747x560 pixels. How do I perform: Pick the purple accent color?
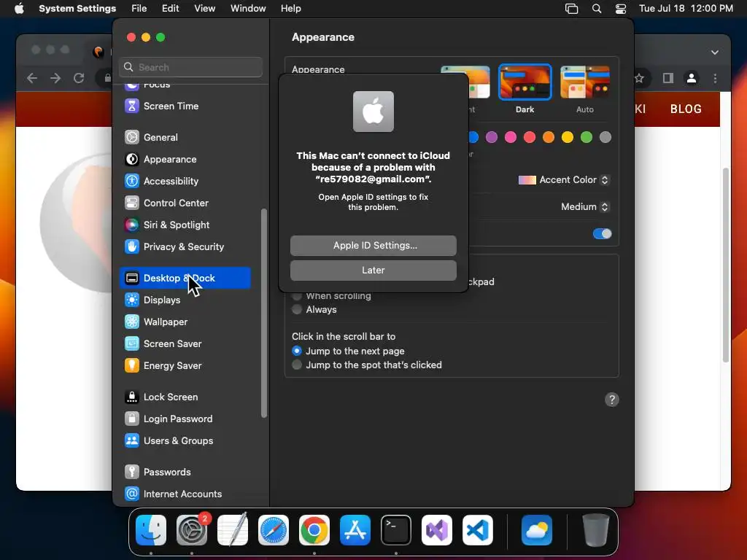pyautogui.click(x=491, y=137)
